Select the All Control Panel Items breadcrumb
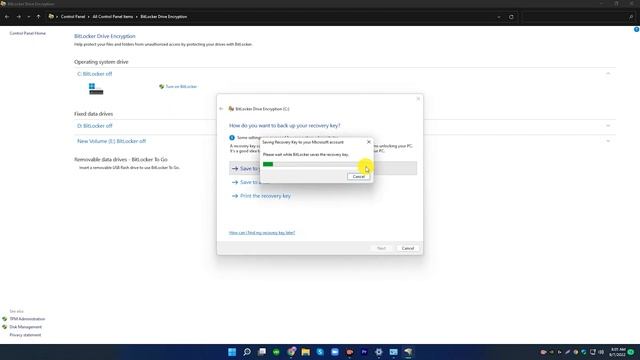Viewport: 640px width, 360px height. pos(113,17)
